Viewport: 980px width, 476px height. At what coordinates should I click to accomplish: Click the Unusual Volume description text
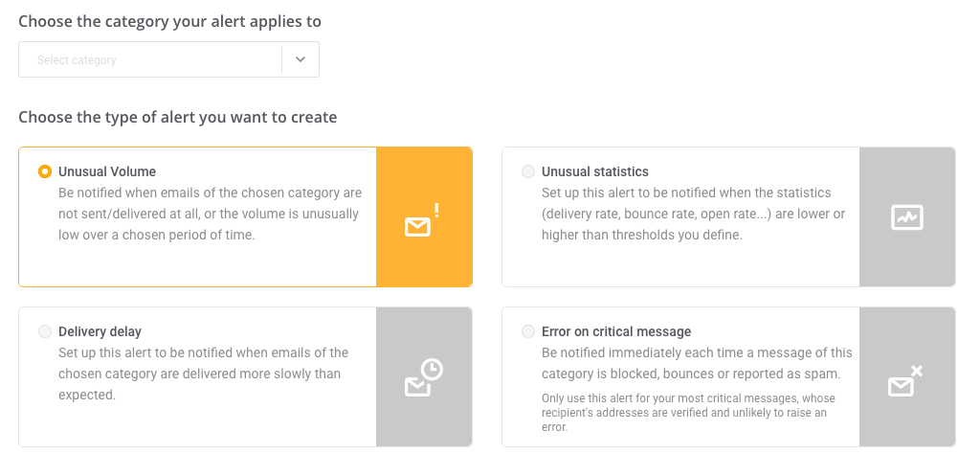[x=210, y=214]
